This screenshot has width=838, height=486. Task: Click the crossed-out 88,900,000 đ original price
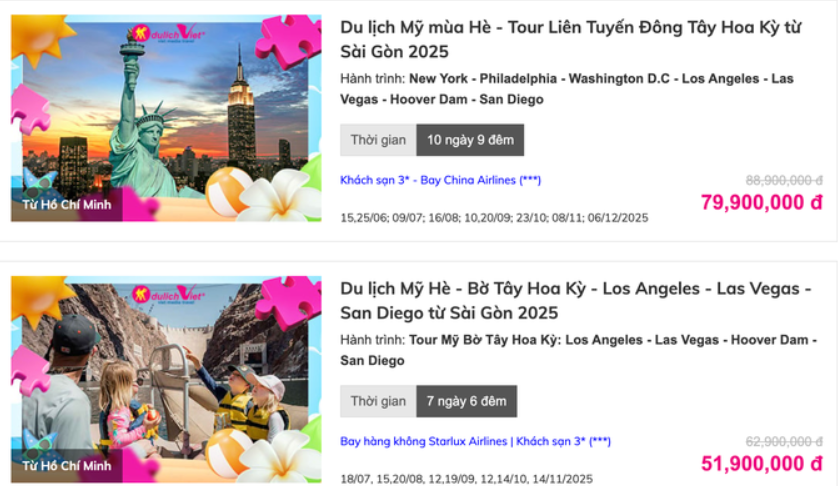tap(784, 180)
